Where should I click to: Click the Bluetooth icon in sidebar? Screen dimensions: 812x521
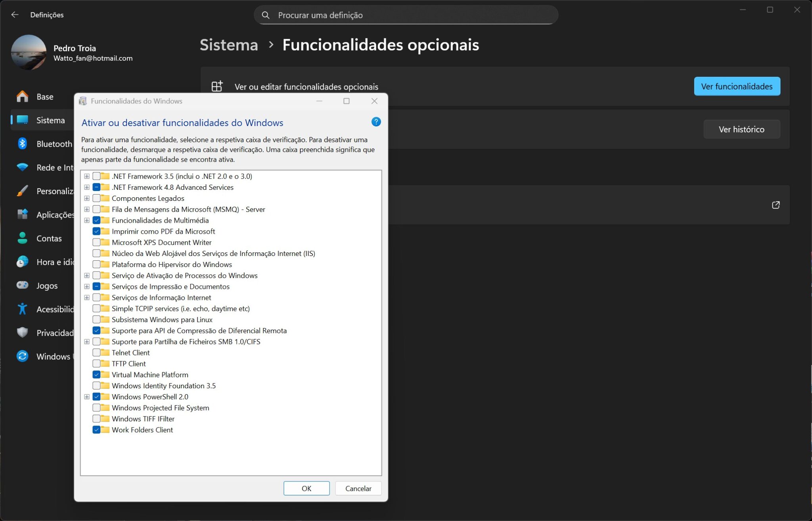22,144
